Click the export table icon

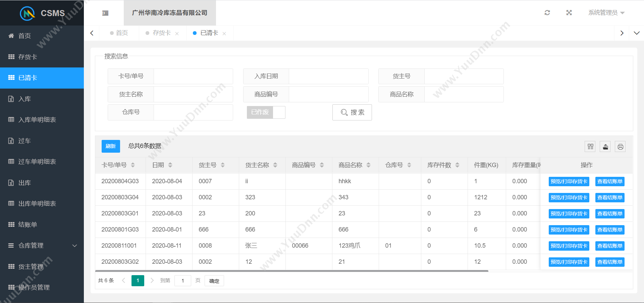(x=605, y=147)
